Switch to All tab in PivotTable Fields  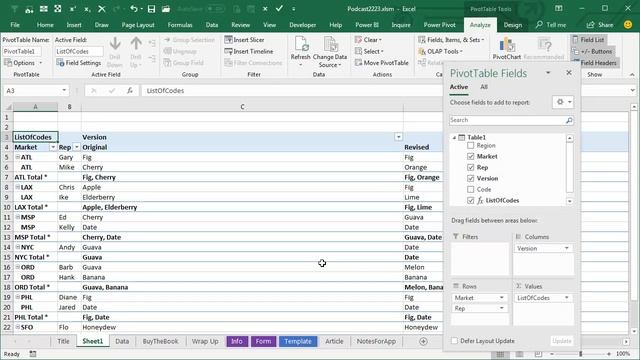pos(484,87)
